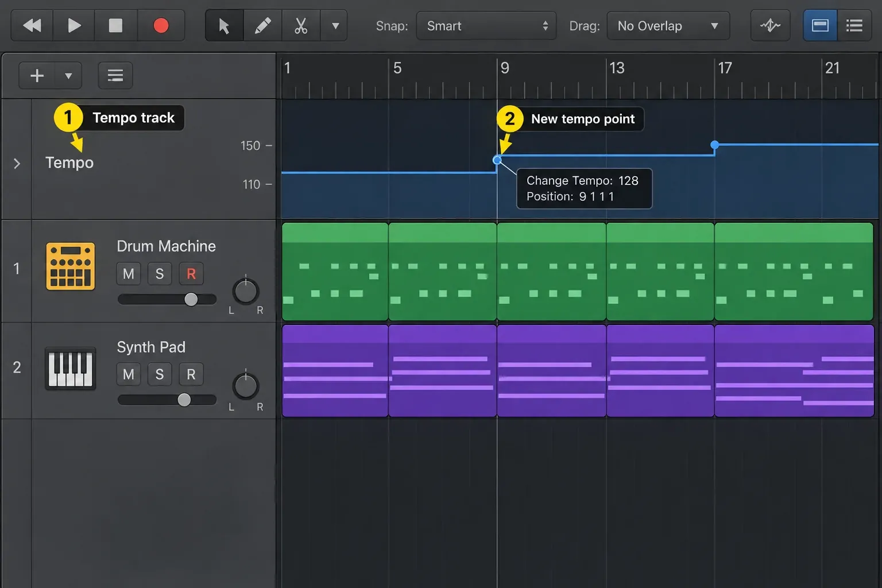Switch to the tracks area view button
The height and width of the screenshot is (588, 882).
(x=820, y=25)
